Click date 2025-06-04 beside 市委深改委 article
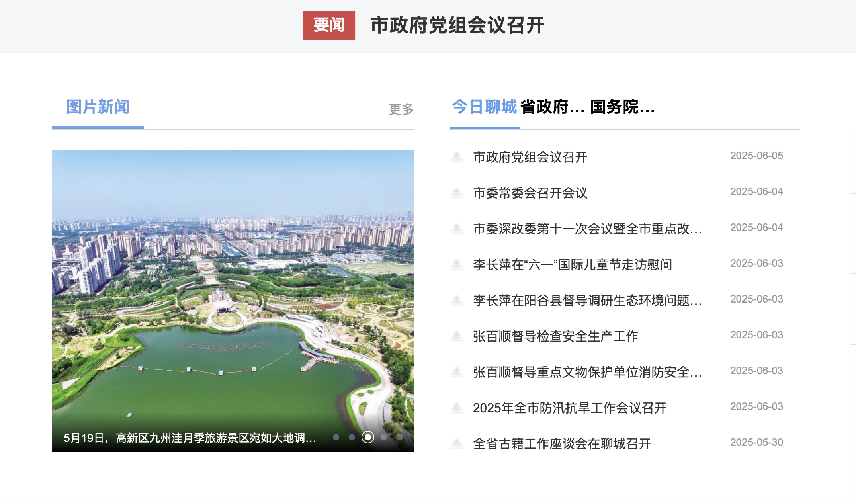 tap(756, 227)
